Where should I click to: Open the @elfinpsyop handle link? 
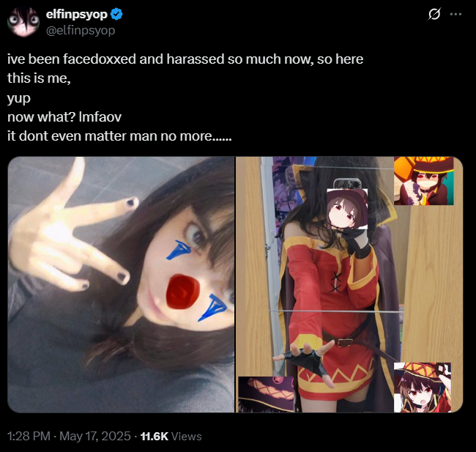pos(81,30)
